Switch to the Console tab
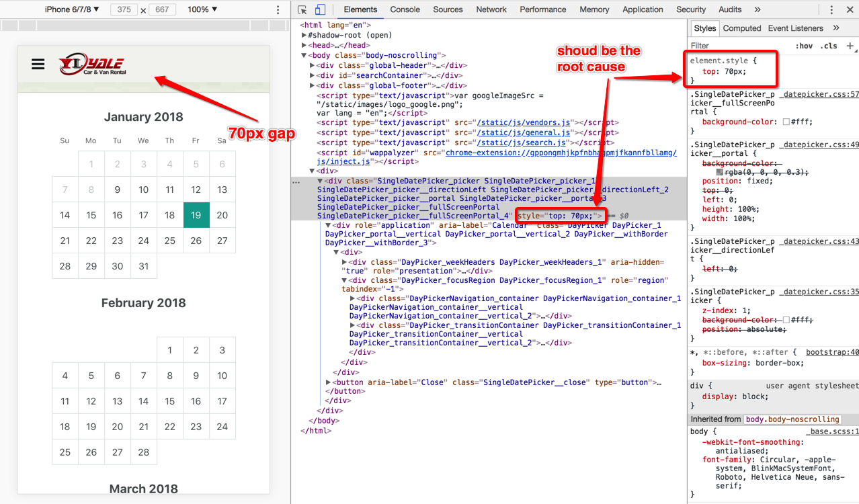This screenshot has width=859, height=504. click(x=405, y=9)
